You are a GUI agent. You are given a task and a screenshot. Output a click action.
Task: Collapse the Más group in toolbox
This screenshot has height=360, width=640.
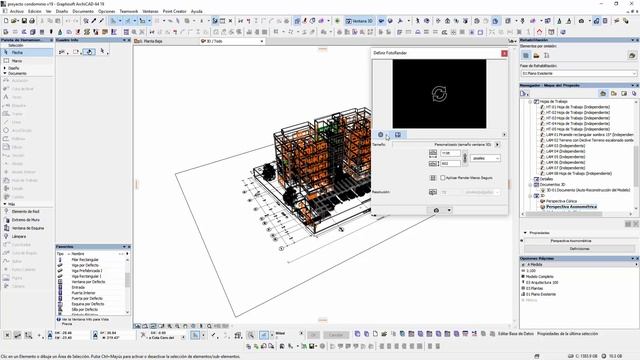[x=5, y=204]
